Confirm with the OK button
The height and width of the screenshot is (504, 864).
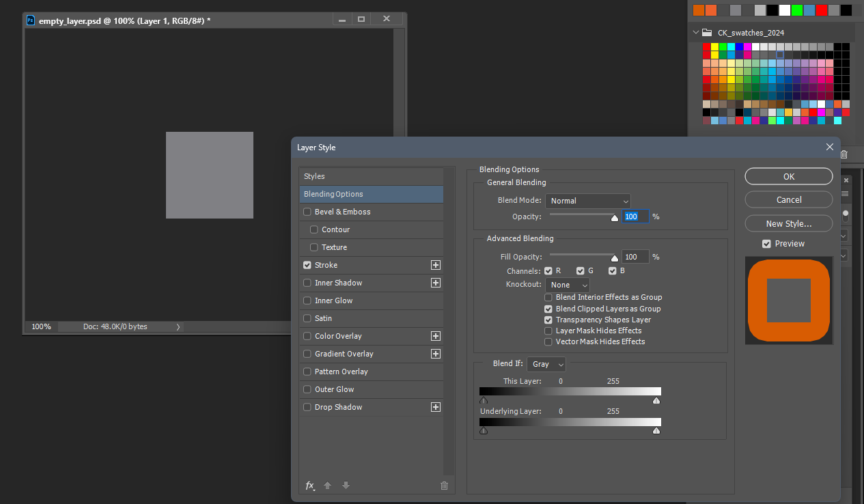(x=788, y=176)
